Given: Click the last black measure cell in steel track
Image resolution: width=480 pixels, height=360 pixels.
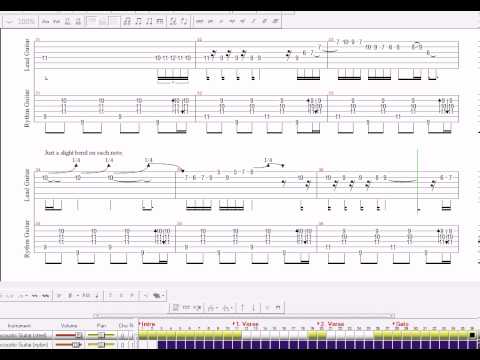Looking at the screenshot, I should (472, 335).
